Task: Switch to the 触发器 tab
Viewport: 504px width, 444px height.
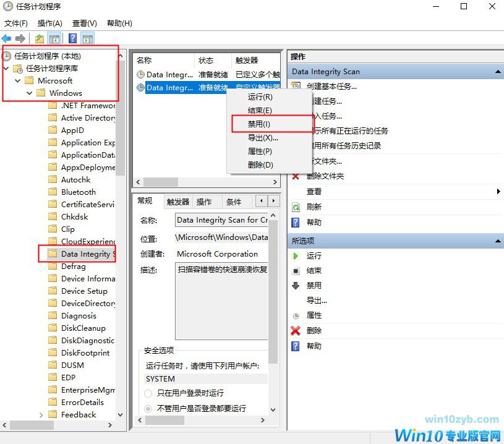Action: coord(177,202)
